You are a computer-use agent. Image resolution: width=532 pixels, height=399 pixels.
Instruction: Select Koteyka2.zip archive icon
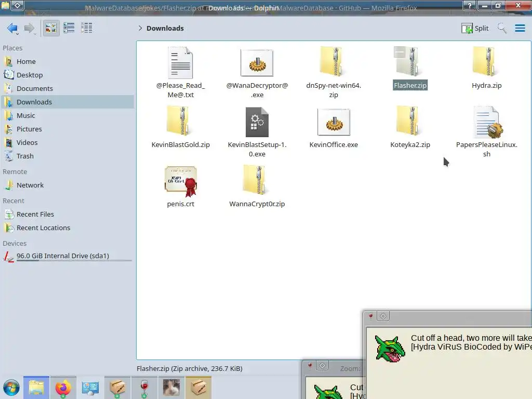pos(409,121)
